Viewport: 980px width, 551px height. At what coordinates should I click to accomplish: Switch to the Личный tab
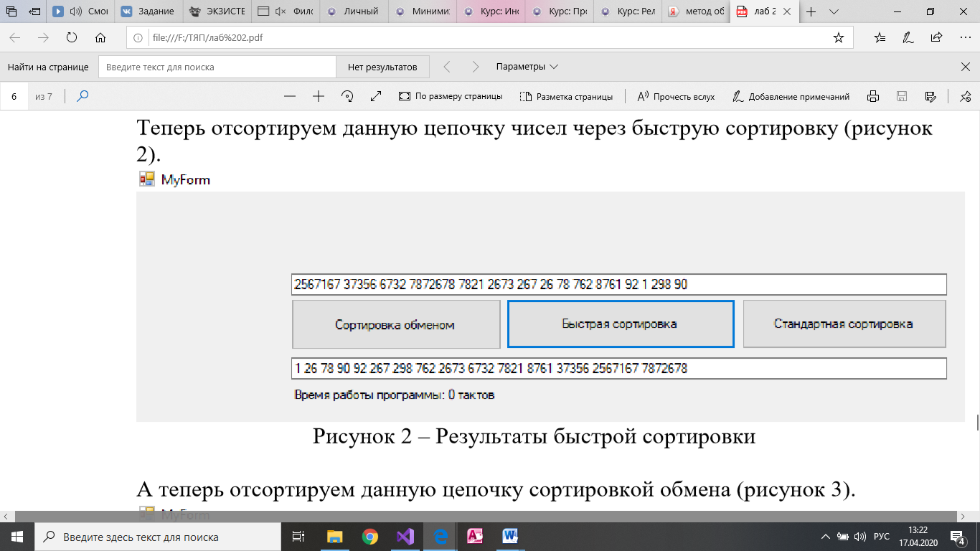click(x=352, y=12)
